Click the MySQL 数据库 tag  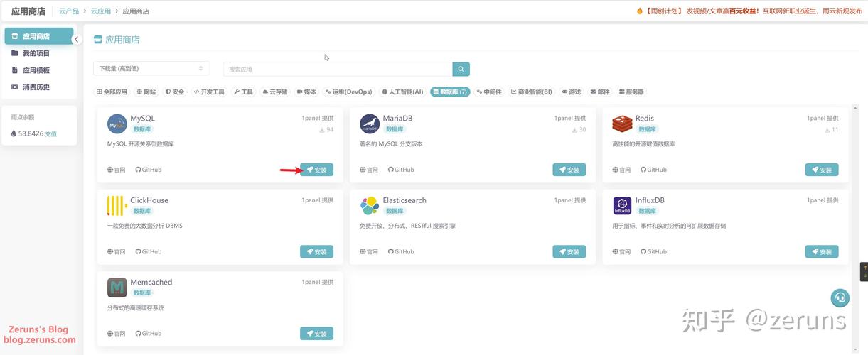pyautogui.click(x=142, y=129)
